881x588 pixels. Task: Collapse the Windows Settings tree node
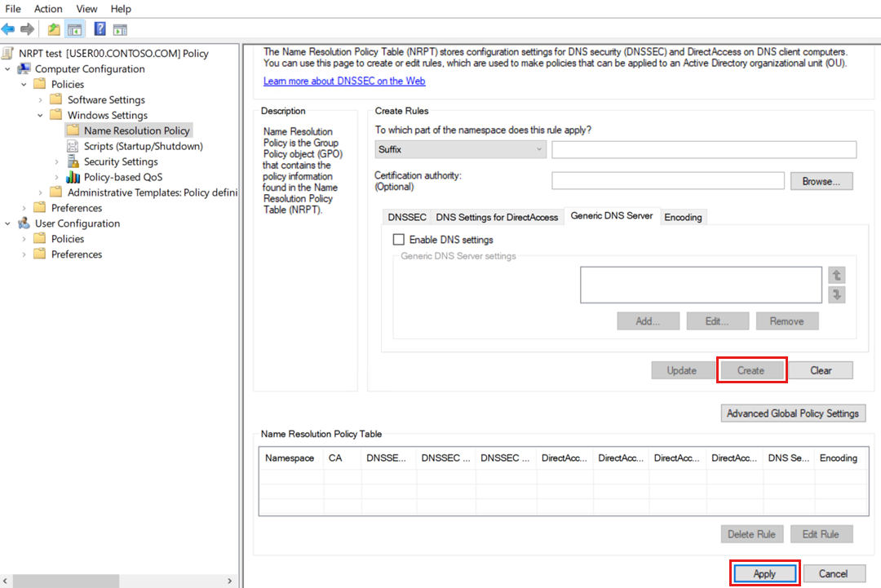click(x=40, y=115)
